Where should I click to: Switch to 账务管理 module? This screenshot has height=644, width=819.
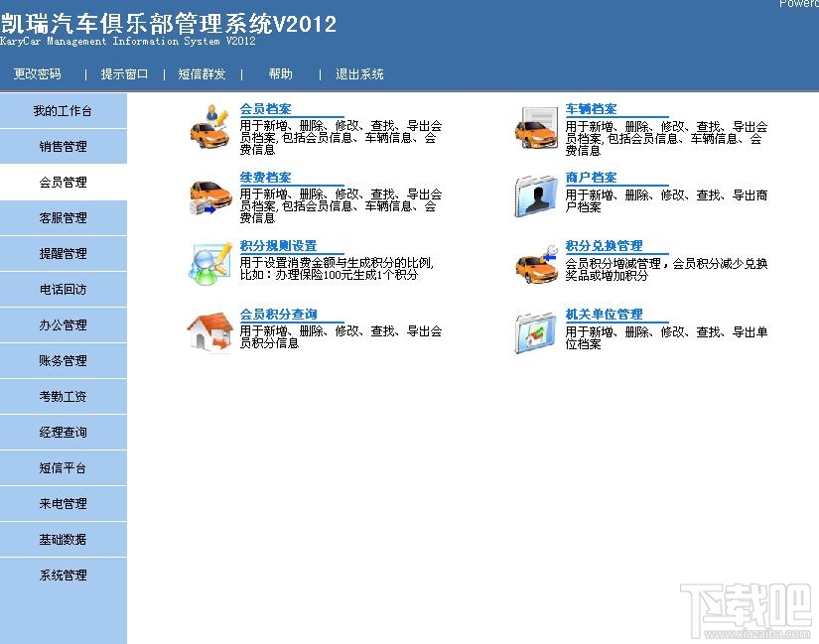pos(64,360)
